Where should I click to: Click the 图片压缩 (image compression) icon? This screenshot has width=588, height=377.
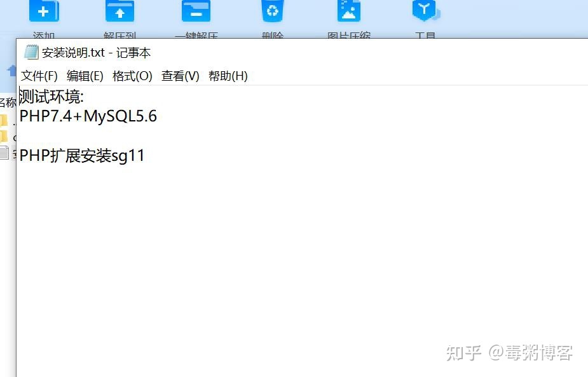[x=349, y=11]
